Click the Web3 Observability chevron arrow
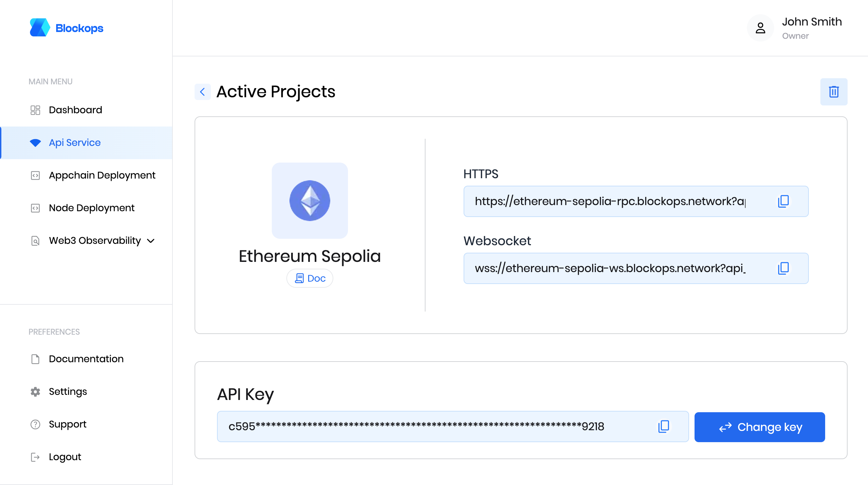868x485 pixels. [x=151, y=241]
